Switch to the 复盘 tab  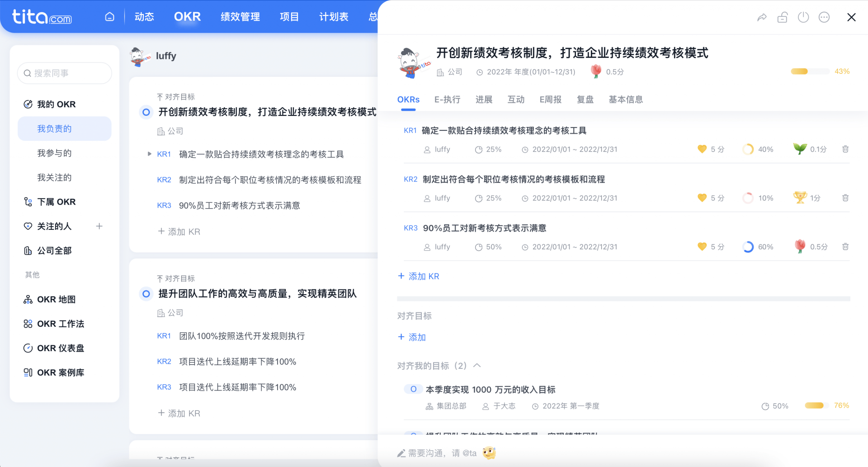tap(585, 100)
